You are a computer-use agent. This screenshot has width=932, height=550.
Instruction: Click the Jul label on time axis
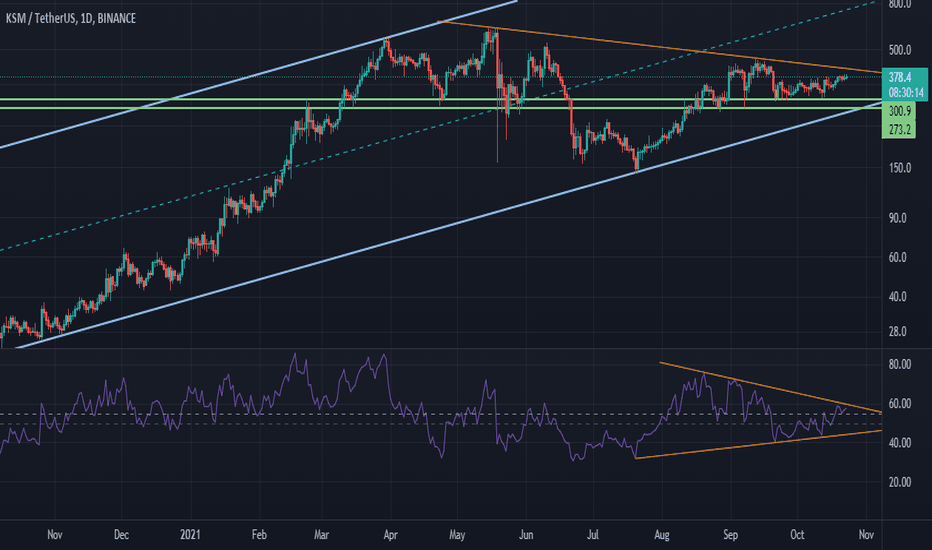[x=593, y=535]
